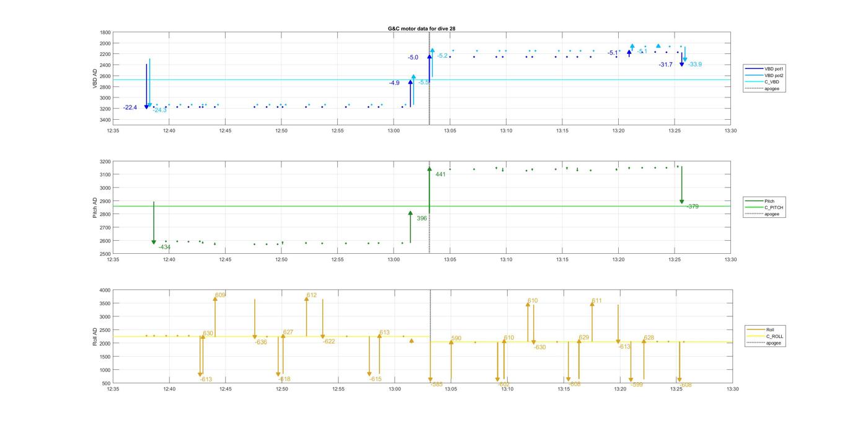Click the title 'G&C motor data for dive 28'
The height and width of the screenshot is (430, 868).
[x=422, y=29]
